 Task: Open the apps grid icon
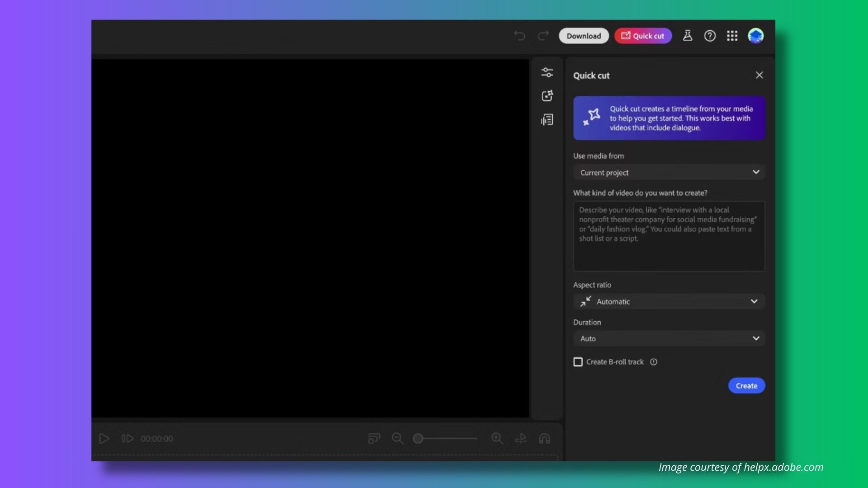coord(732,36)
